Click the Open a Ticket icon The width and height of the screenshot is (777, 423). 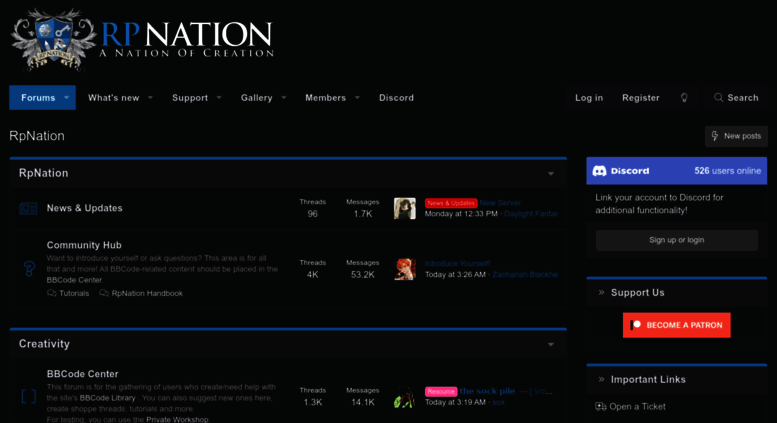pos(601,407)
